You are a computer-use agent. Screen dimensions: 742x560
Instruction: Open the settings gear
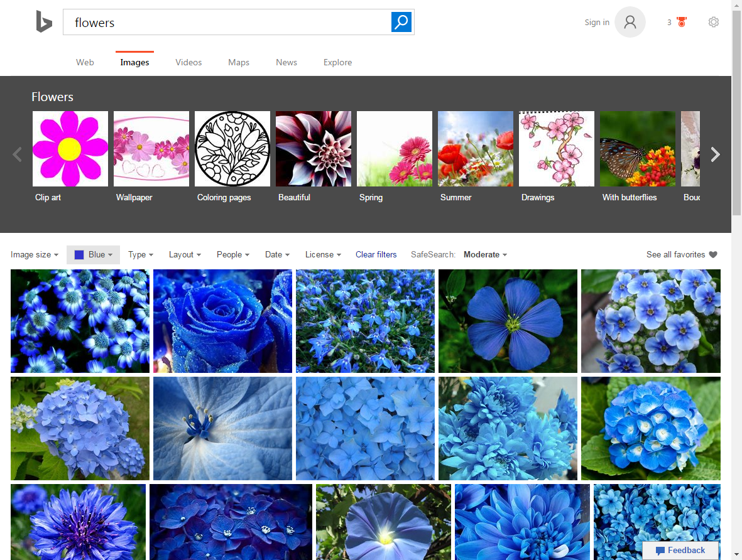click(713, 21)
